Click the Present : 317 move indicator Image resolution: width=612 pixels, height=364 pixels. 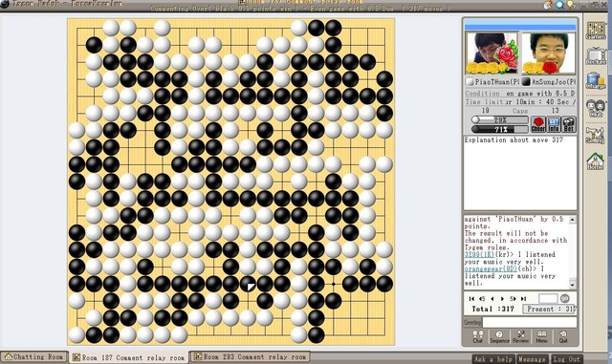[x=550, y=309]
